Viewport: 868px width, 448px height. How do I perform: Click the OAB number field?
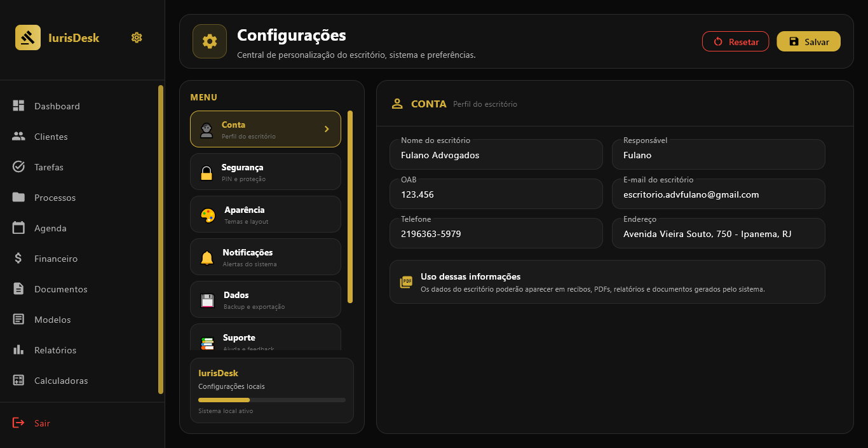[x=496, y=194]
